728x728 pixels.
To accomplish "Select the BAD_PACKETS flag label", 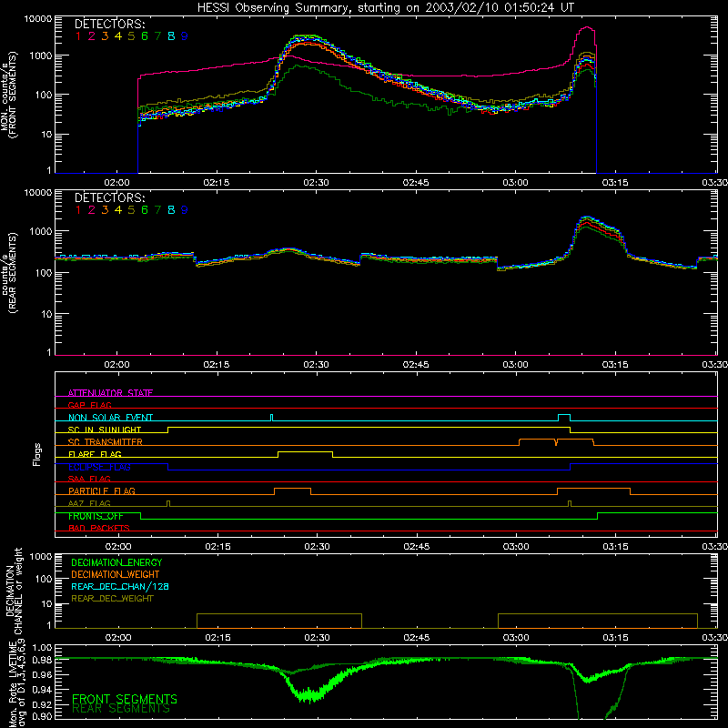I will click(x=99, y=528).
